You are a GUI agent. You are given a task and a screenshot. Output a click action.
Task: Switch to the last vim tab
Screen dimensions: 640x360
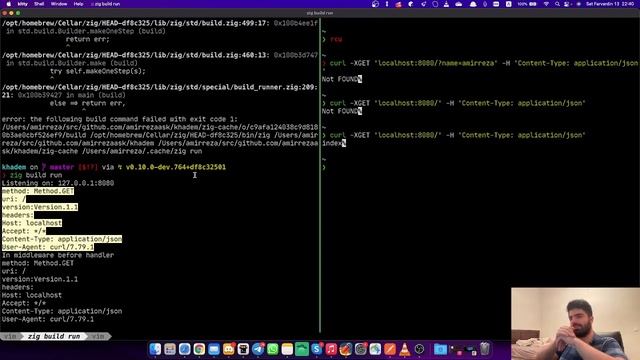(98, 336)
